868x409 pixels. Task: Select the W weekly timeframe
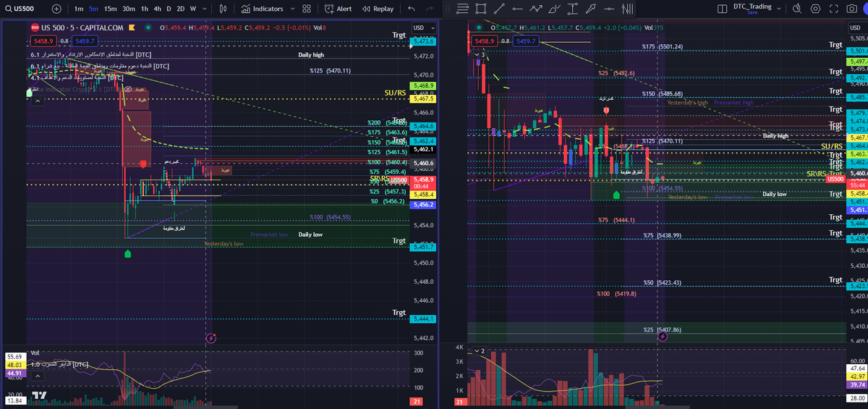[193, 9]
